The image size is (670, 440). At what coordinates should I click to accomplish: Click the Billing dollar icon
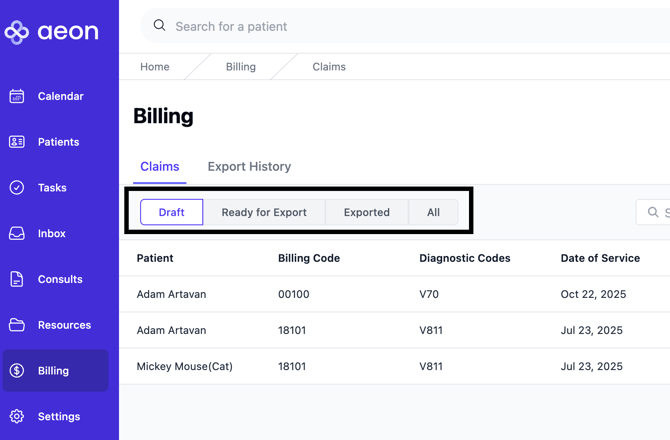(x=17, y=371)
